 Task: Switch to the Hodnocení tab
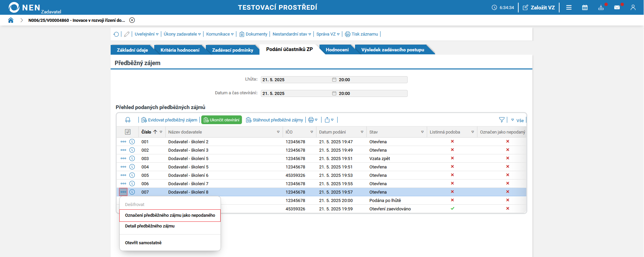coord(337,50)
